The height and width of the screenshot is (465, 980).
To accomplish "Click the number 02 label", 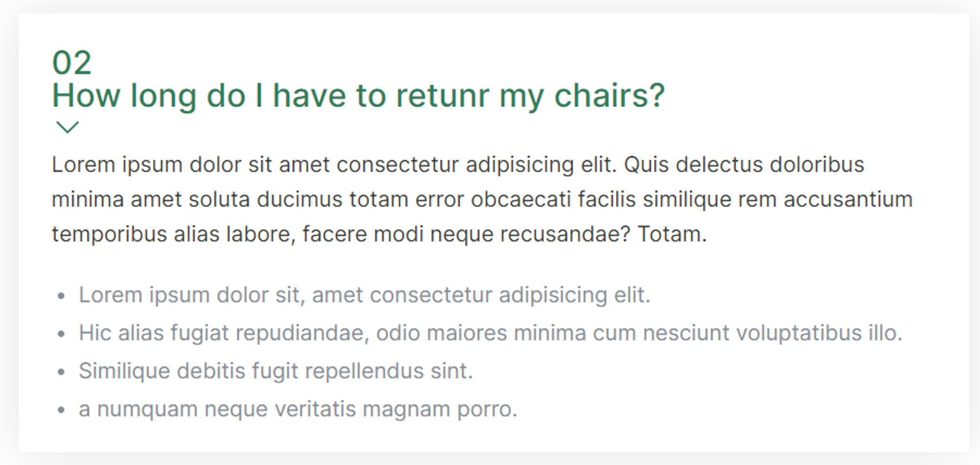I will [72, 63].
